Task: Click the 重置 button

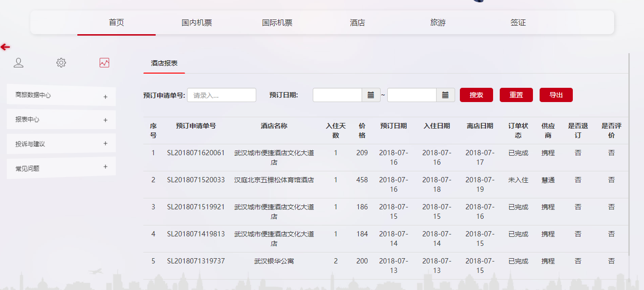Action: point(516,95)
